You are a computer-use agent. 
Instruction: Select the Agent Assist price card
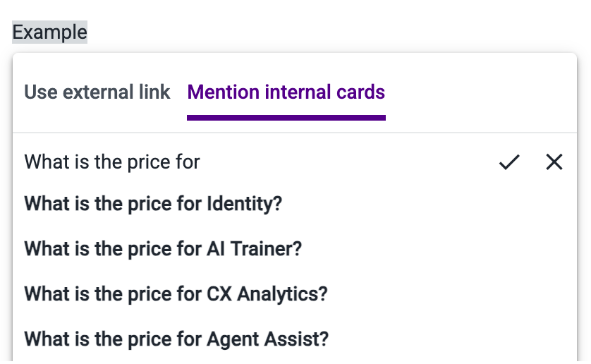[x=176, y=339]
